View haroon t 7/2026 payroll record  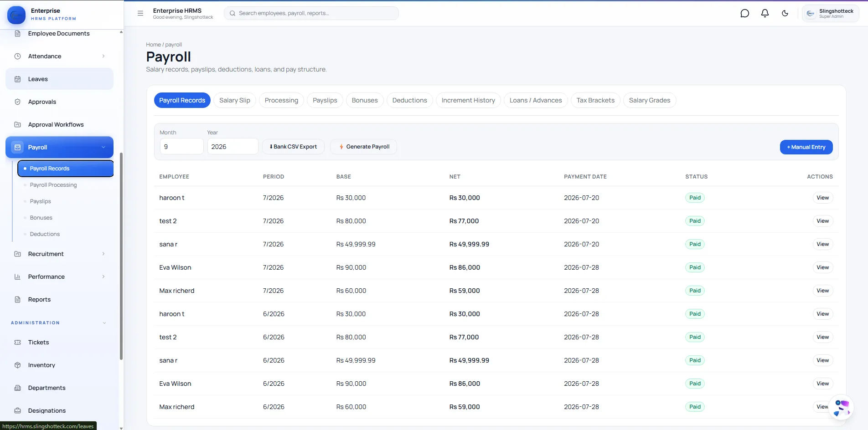click(x=823, y=198)
